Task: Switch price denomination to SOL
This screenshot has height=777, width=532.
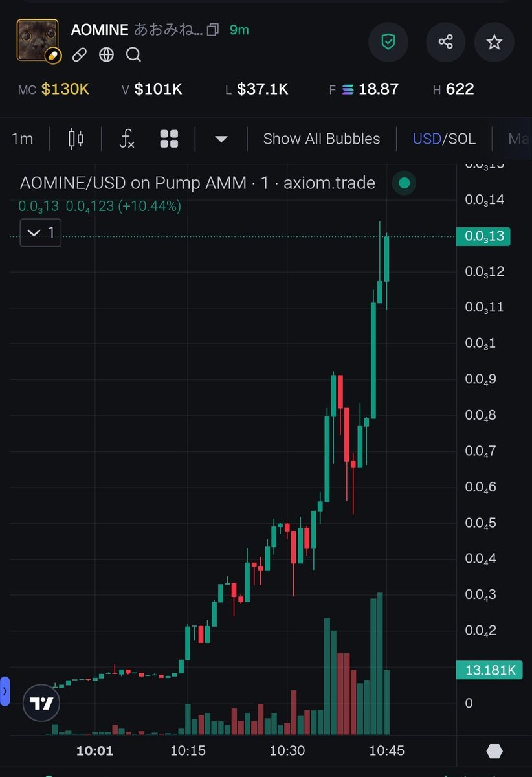Action: 461,139
